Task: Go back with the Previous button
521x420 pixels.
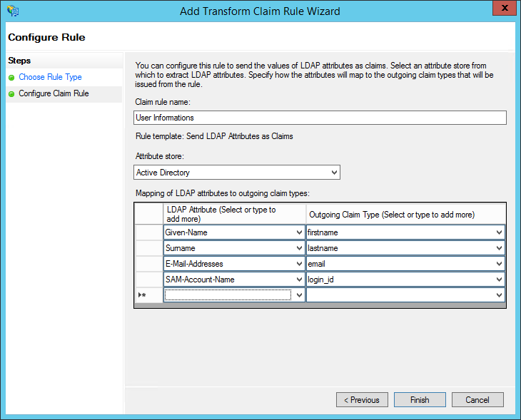Action: point(362,400)
